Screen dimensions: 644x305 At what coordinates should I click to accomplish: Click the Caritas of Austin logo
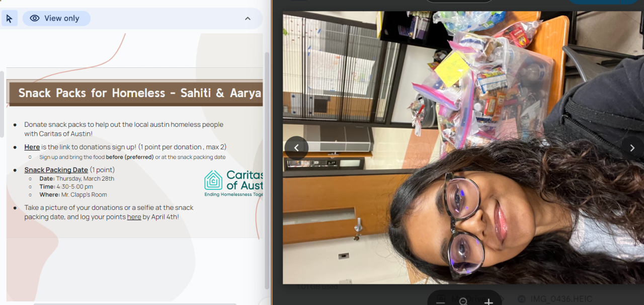[x=233, y=183]
